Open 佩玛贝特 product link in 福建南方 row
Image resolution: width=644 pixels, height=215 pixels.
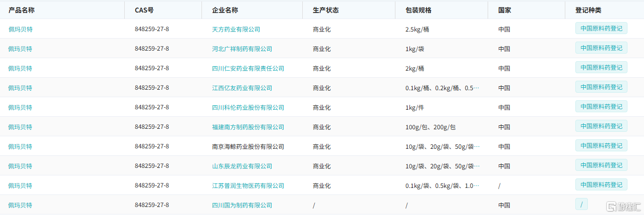tap(20, 127)
